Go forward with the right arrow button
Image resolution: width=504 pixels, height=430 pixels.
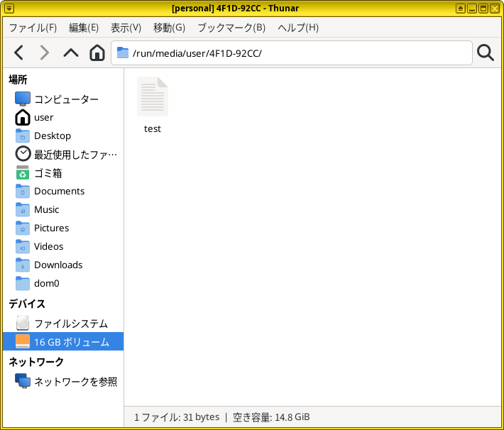pyautogui.click(x=44, y=53)
